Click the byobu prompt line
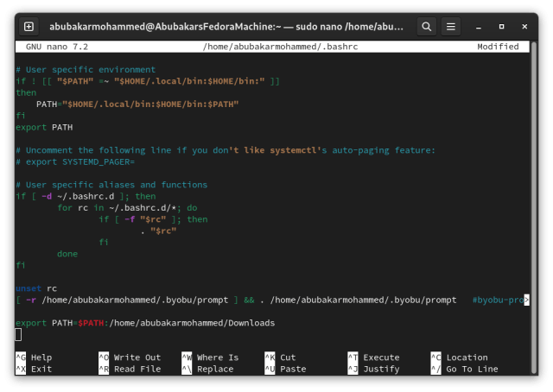This screenshot has width=553, height=392. coord(270,300)
